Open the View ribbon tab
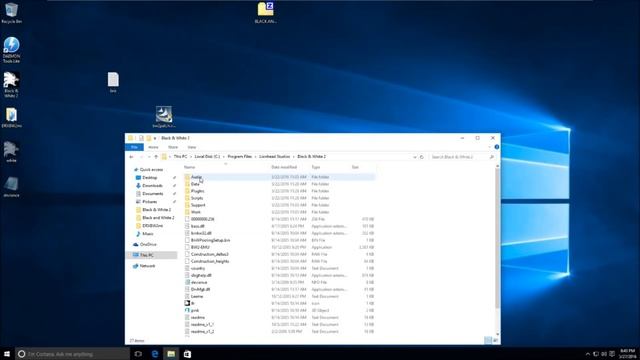This screenshot has width=640, height=360. [x=191, y=147]
